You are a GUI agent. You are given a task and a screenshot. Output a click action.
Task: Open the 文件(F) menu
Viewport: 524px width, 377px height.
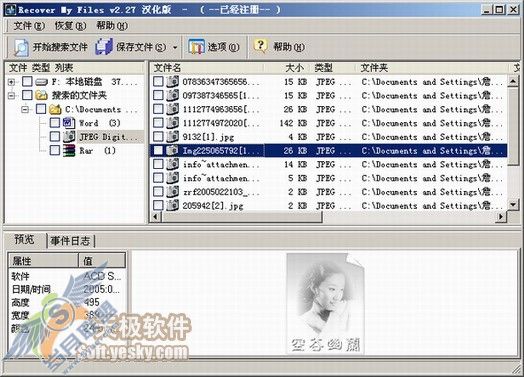click(x=29, y=26)
